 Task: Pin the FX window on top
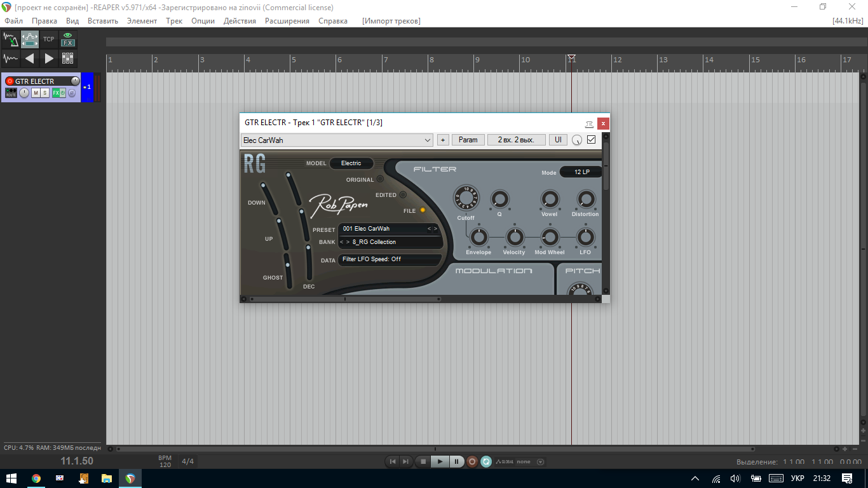589,123
